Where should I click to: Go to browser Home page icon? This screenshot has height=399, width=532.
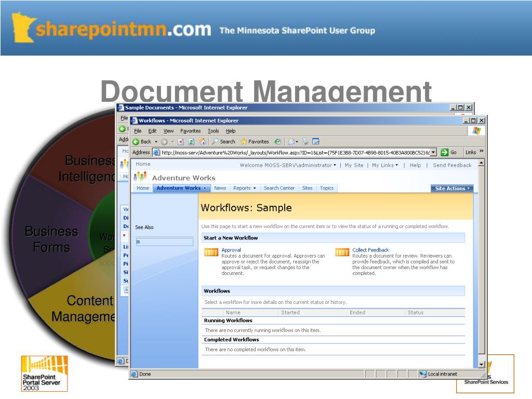203,141
